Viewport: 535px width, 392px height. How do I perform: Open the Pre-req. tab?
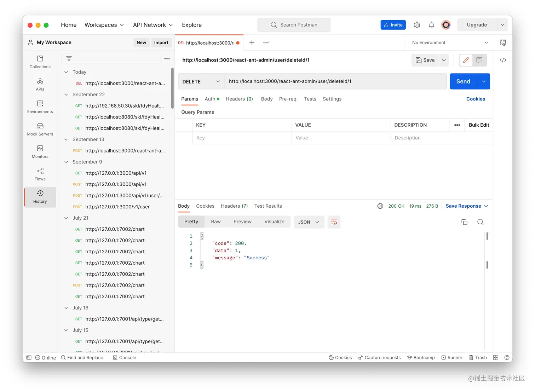point(288,99)
